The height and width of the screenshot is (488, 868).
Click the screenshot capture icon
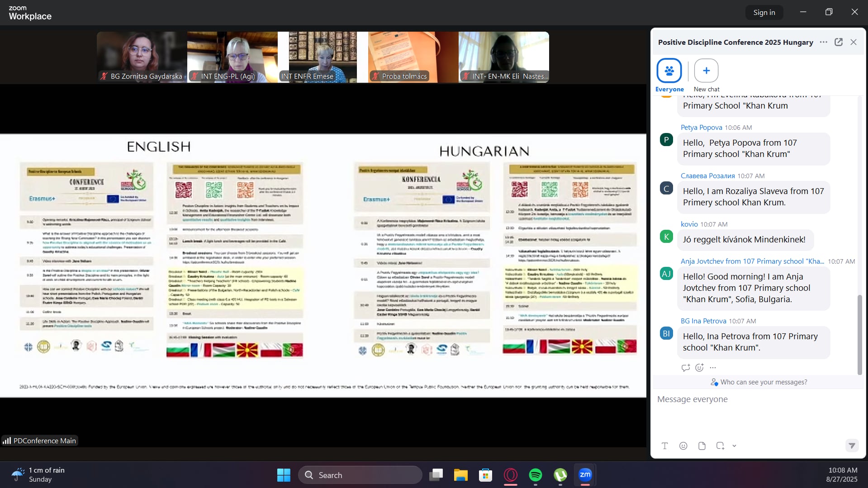pyautogui.click(x=720, y=446)
